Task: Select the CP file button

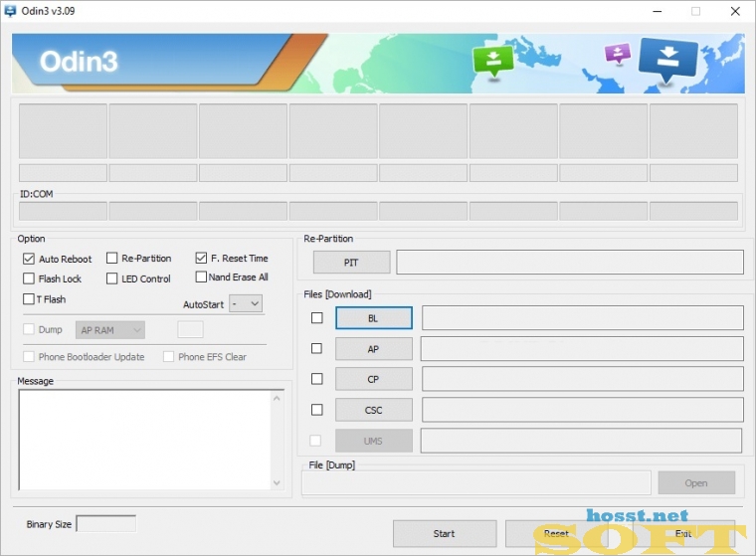Action: (x=374, y=380)
